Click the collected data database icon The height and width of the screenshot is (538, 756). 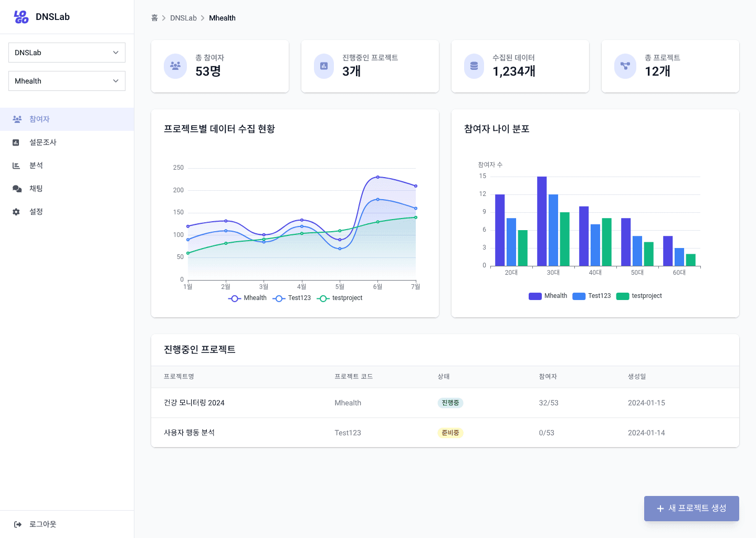474,66
